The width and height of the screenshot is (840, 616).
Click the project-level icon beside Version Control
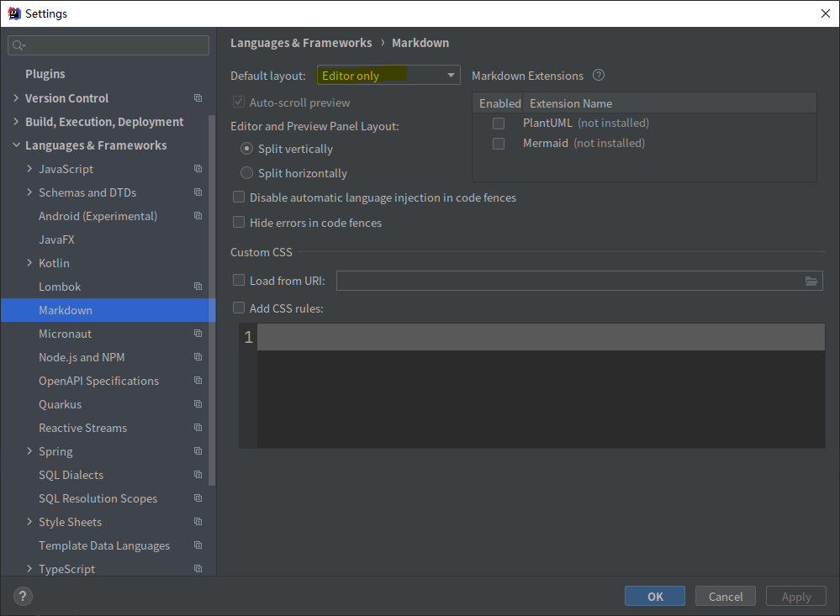pyautogui.click(x=198, y=98)
